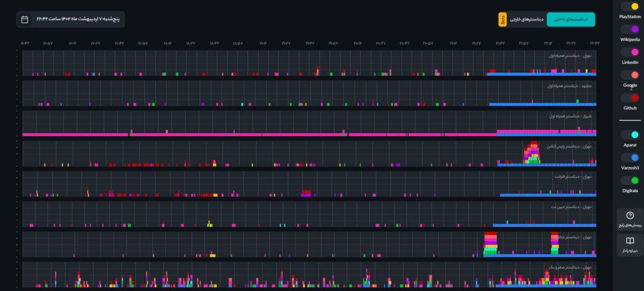644x291 pixels.
Task: Click the 22:42 time label on timeline
Action: 595,43
